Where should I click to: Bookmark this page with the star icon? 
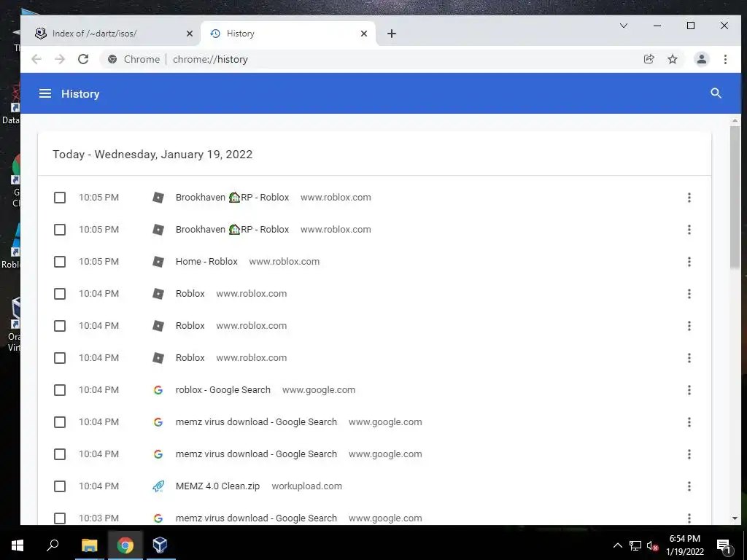tap(672, 59)
